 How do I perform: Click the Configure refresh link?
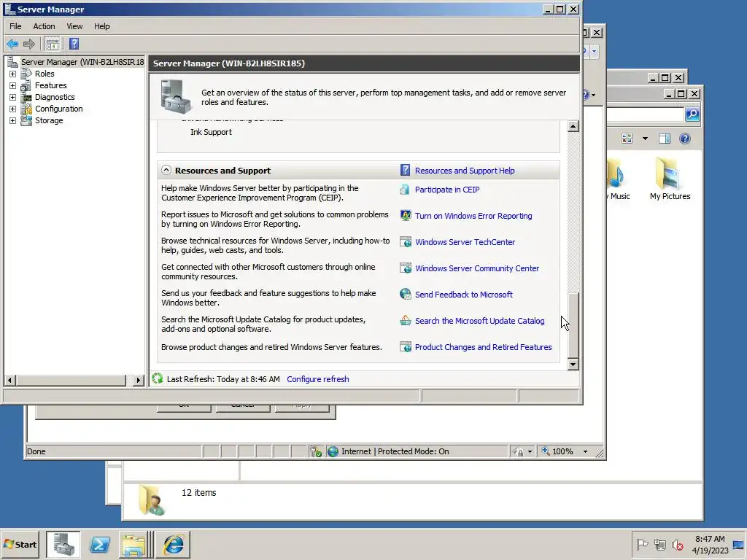coord(318,379)
